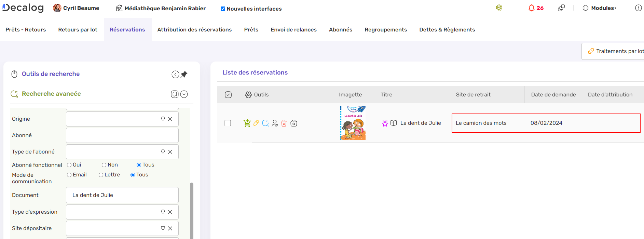This screenshot has height=239, width=644.
Task: Click the camera icon in reservation row
Action: [x=294, y=123]
